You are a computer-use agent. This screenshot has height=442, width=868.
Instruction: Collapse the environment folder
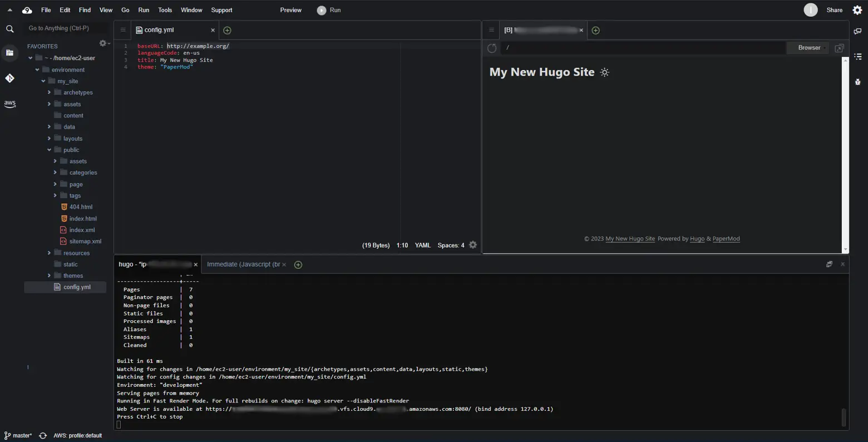(x=37, y=70)
